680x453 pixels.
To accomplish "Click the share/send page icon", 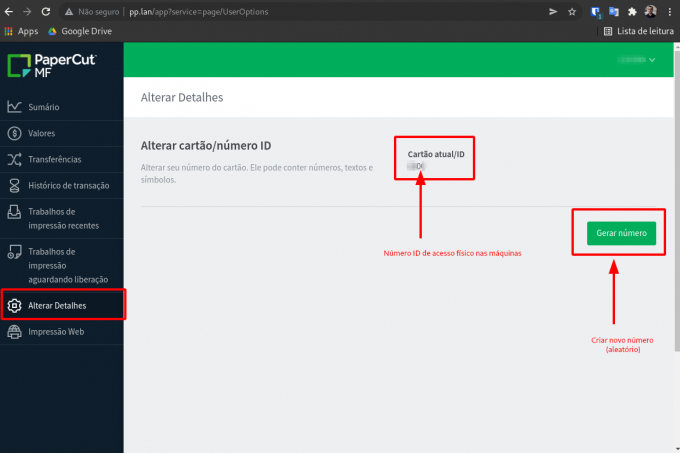I will [553, 12].
